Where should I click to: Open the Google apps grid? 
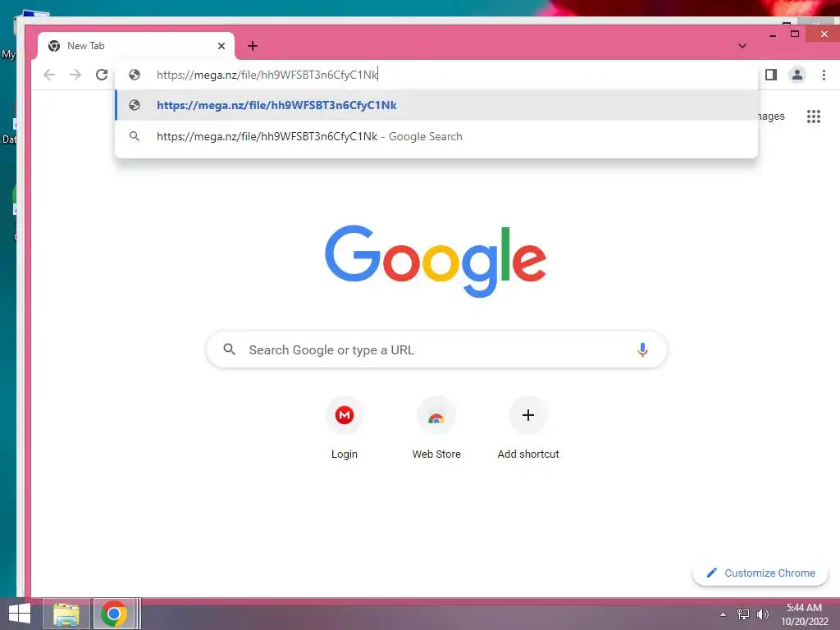pyautogui.click(x=813, y=116)
